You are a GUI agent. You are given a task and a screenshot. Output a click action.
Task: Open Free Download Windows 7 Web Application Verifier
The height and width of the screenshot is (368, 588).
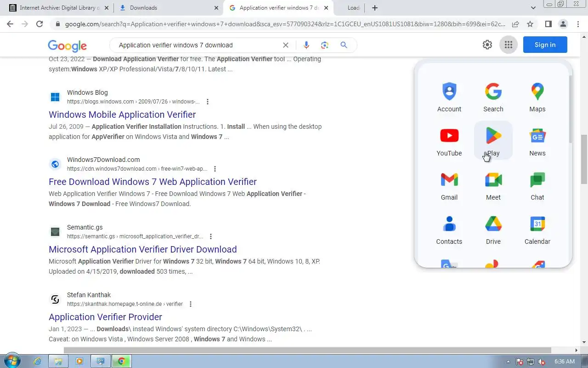(x=153, y=182)
